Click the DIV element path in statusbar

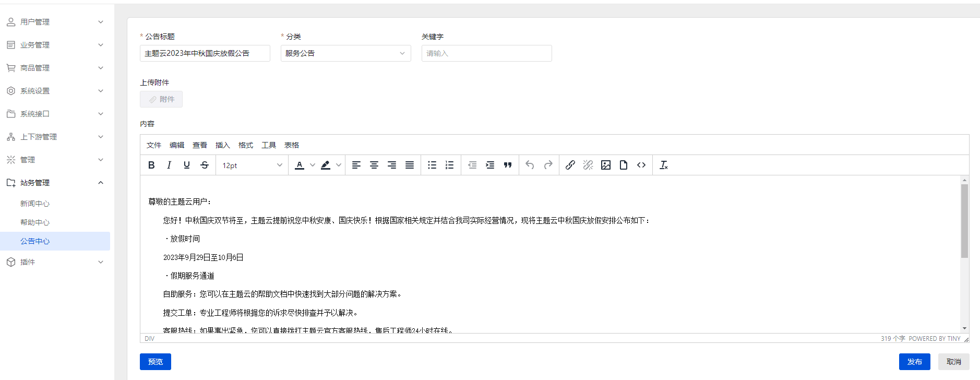(150, 339)
